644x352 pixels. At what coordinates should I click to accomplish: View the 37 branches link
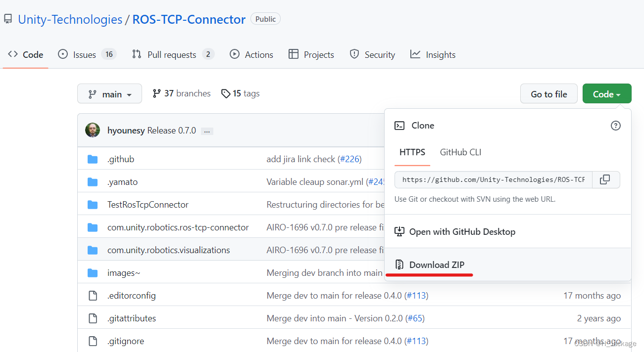(182, 93)
